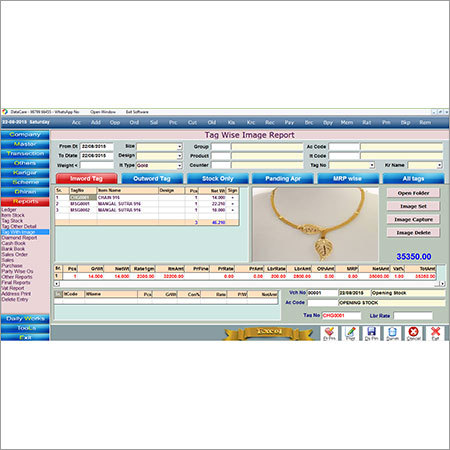Click the gold Excel ribbon button
Viewport: 450px width, 450px height.
269,332
